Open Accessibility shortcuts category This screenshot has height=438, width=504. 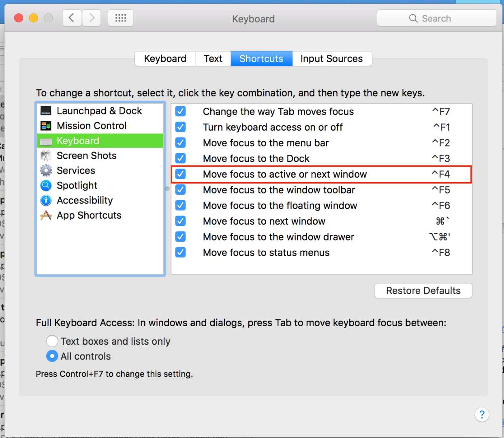tap(46, 200)
